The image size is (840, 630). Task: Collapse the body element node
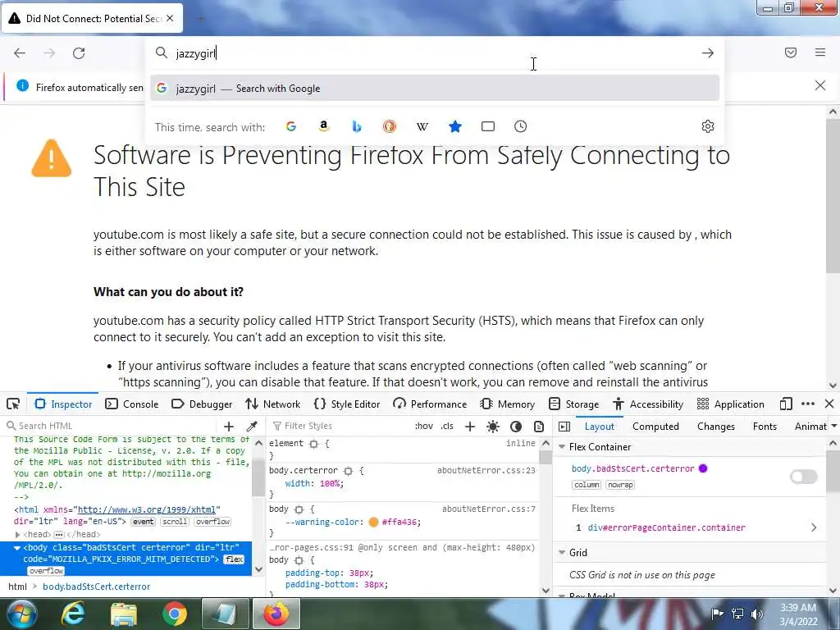pyautogui.click(x=17, y=548)
